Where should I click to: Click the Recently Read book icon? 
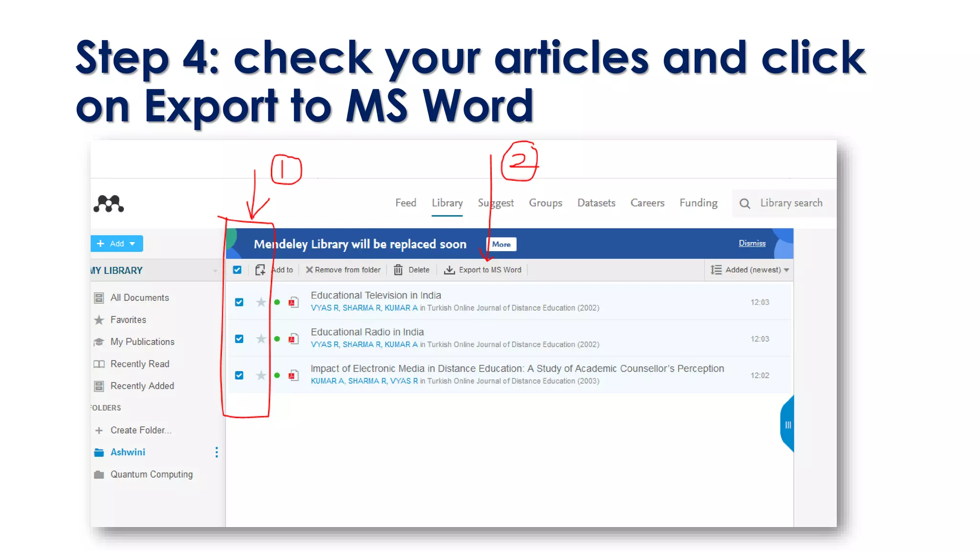(x=99, y=364)
